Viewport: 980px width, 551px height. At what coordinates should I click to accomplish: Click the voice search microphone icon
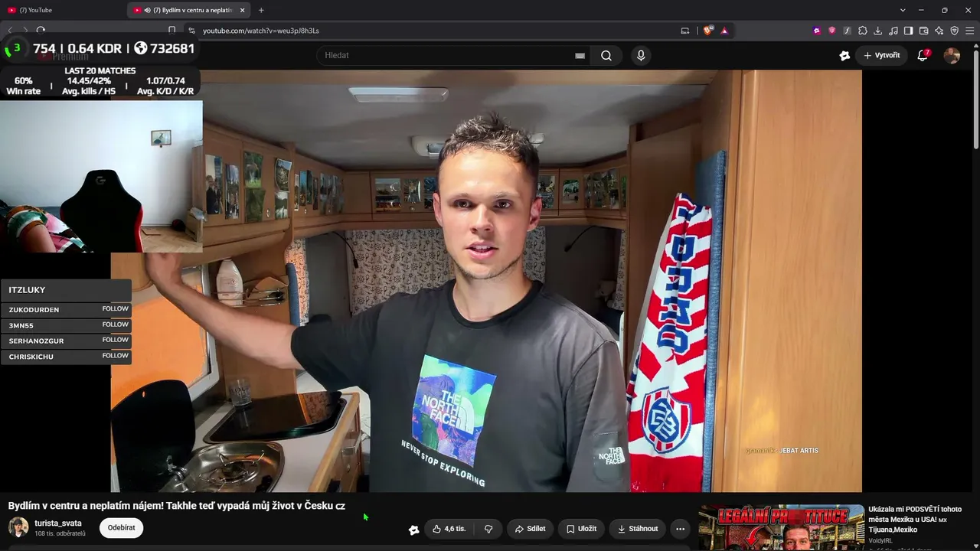pyautogui.click(x=641, y=55)
